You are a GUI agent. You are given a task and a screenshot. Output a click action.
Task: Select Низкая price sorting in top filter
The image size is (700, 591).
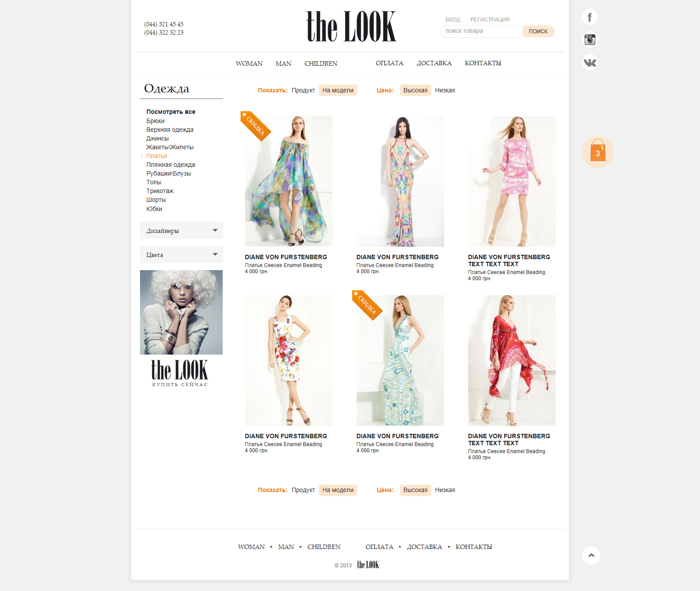(x=445, y=90)
